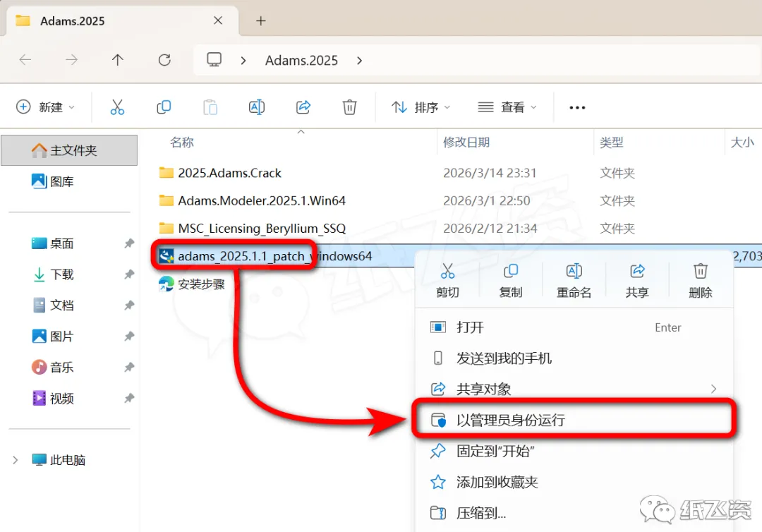Sort by 大小 column header
Image resolution: width=762 pixels, height=532 pixels.
click(743, 143)
